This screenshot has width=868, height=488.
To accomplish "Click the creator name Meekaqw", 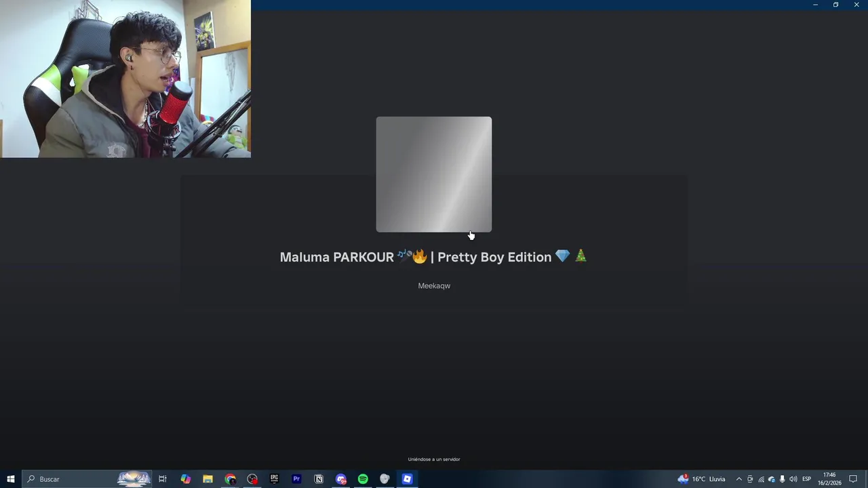I will [x=434, y=286].
